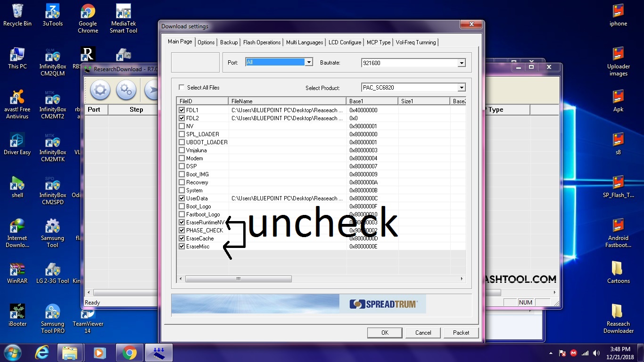This screenshot has height=362, width=644.
Task: Open TeamViewer 14 desktop icon
Action: pos(88,321)
